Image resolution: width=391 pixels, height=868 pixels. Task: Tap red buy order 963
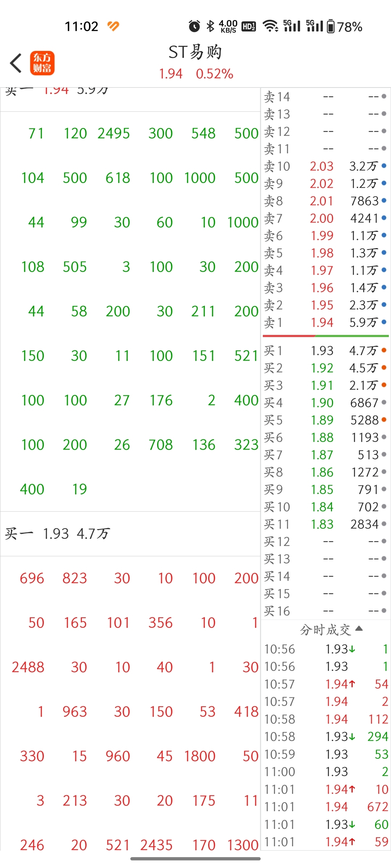click(75, 711)
